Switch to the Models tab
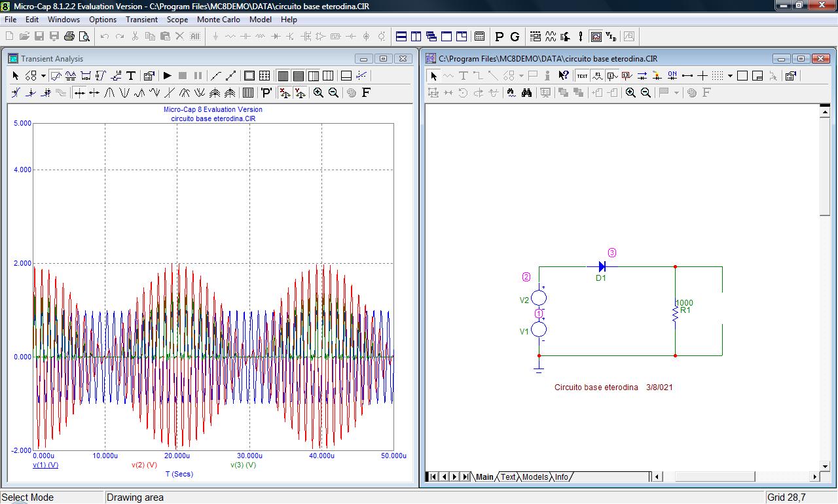Image resolution: width=838 pixels, height=504 pixels. click(x=535, y=477)
